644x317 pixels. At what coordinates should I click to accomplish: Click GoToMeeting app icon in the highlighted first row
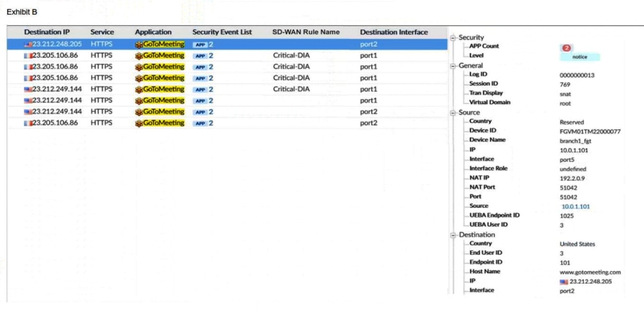pyautogui.click(x=139, y=44)
